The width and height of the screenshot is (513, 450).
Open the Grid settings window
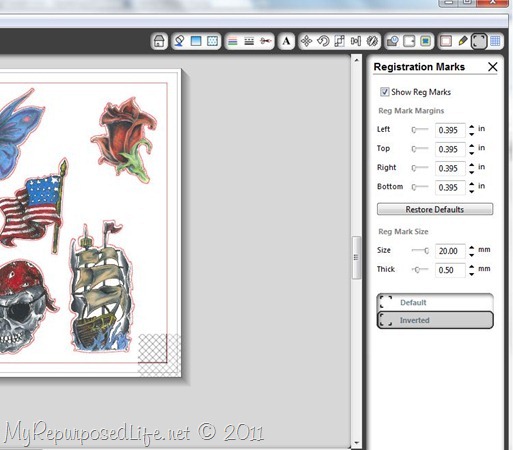pyautogui.click(x=495, y=41)
